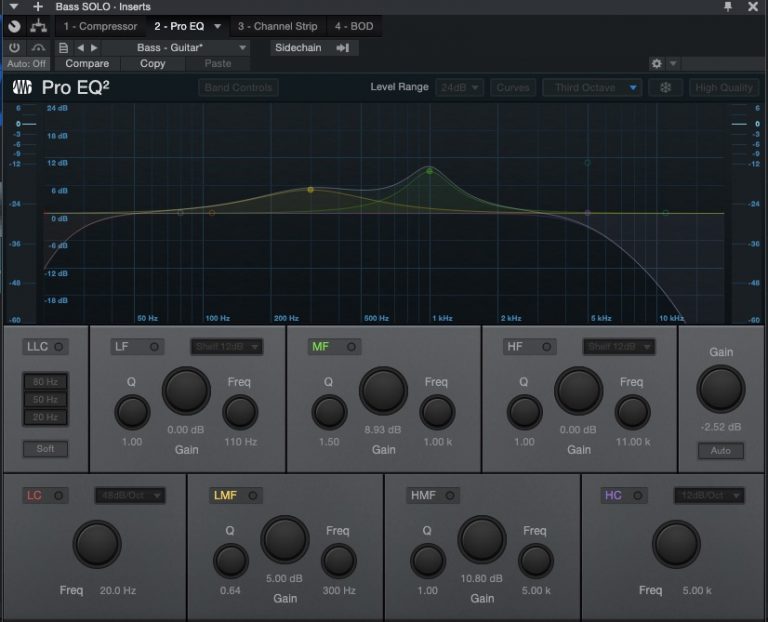Click the Auto gain button

(720, 450)
